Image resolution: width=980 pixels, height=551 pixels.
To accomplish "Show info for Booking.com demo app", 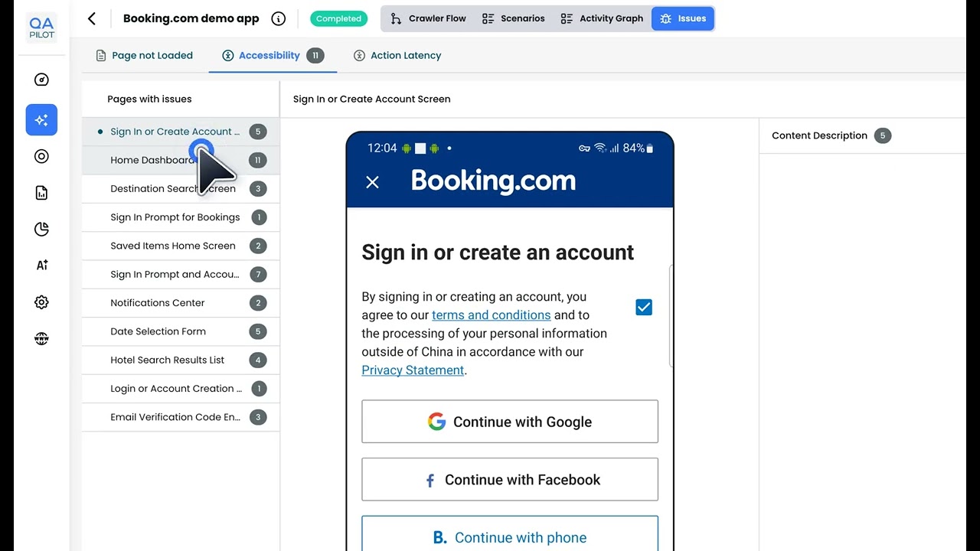I will point(279,18).
